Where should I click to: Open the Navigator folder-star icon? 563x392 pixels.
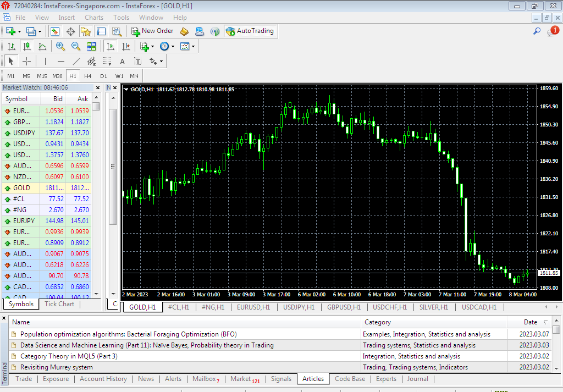pos(86,31)
